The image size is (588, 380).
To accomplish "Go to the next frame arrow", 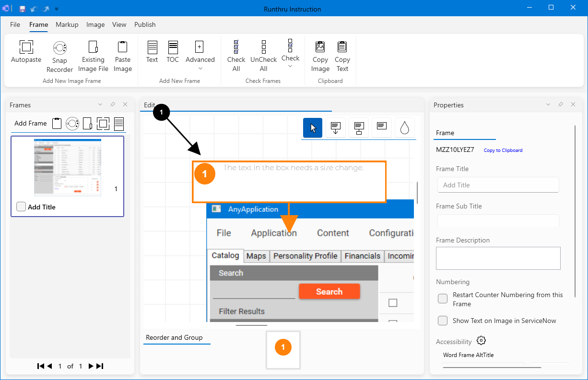I will 91,366.
